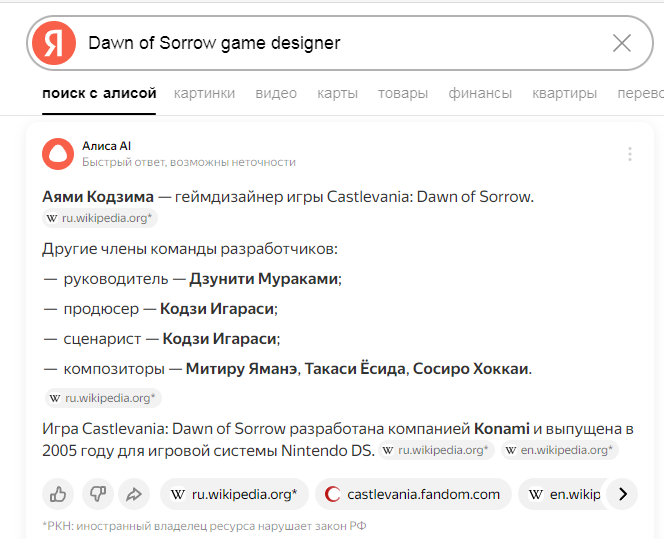Open the cut-off 'перево' tab
The height and width of the screenshot is (539, 664).
coord(640,93)
